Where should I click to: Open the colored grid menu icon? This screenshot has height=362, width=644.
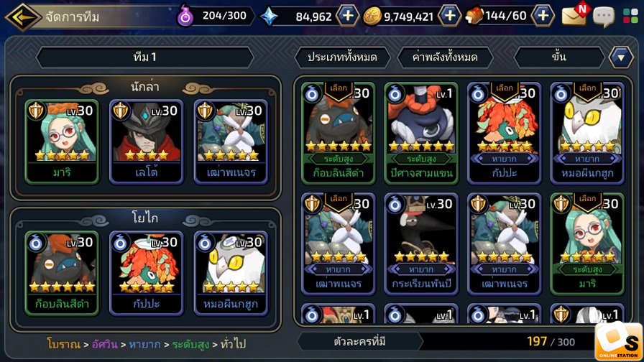tap(630, 17)
